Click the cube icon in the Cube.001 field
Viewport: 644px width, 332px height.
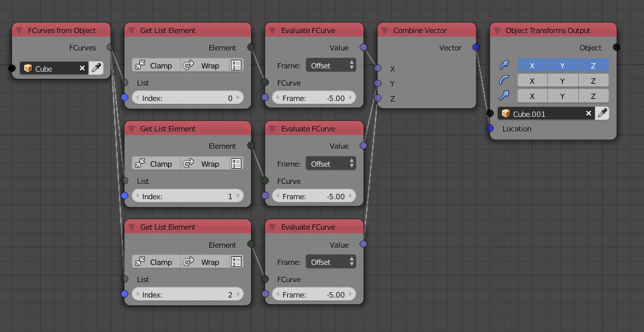506,114
